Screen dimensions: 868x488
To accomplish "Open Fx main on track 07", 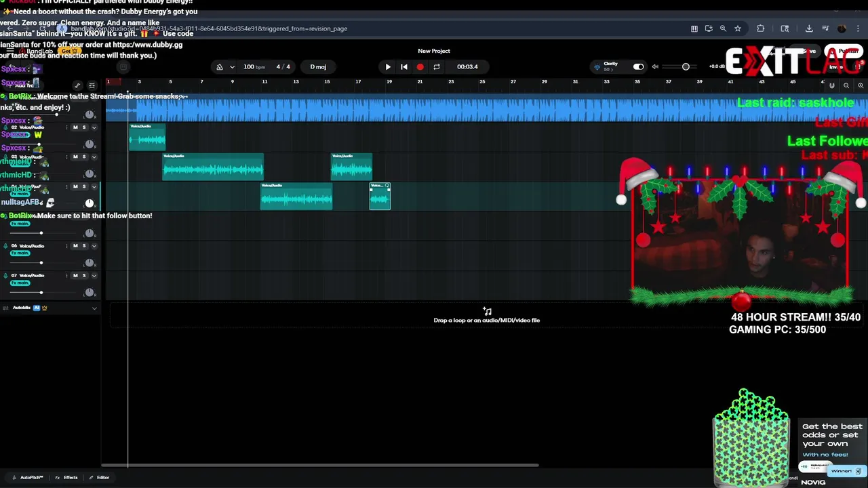I will pos(20,283).
